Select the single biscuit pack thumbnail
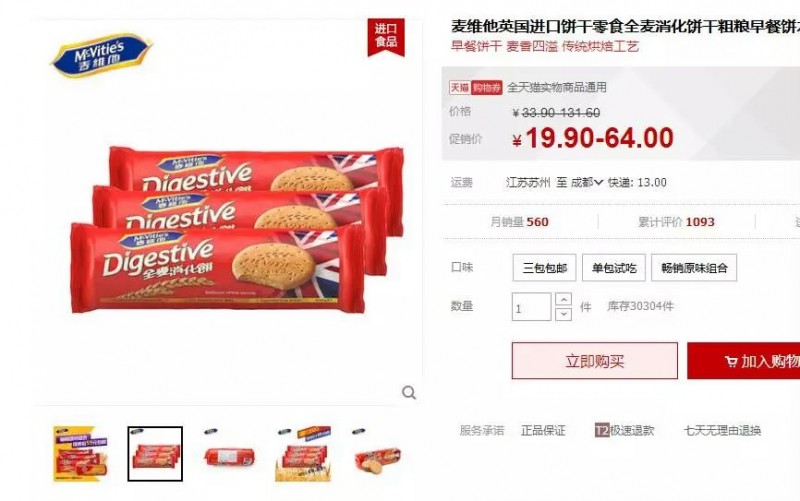The height and width of the screenshot is (501, 800). pyautogui.click(x=230, y=454)
